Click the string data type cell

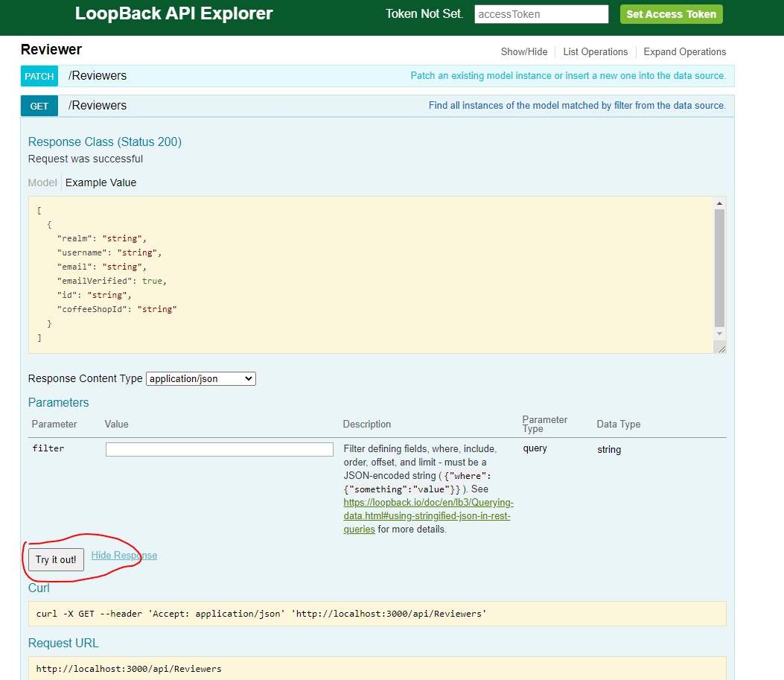click(609, 450)
